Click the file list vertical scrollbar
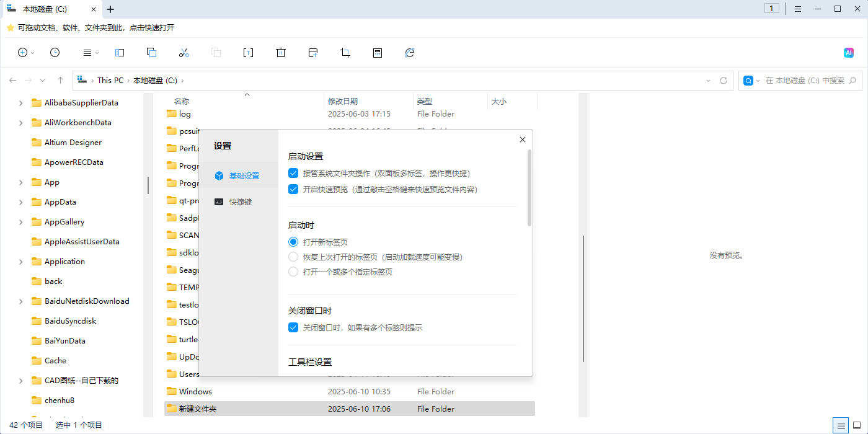The image size is (868, 434). click(583, 299)
